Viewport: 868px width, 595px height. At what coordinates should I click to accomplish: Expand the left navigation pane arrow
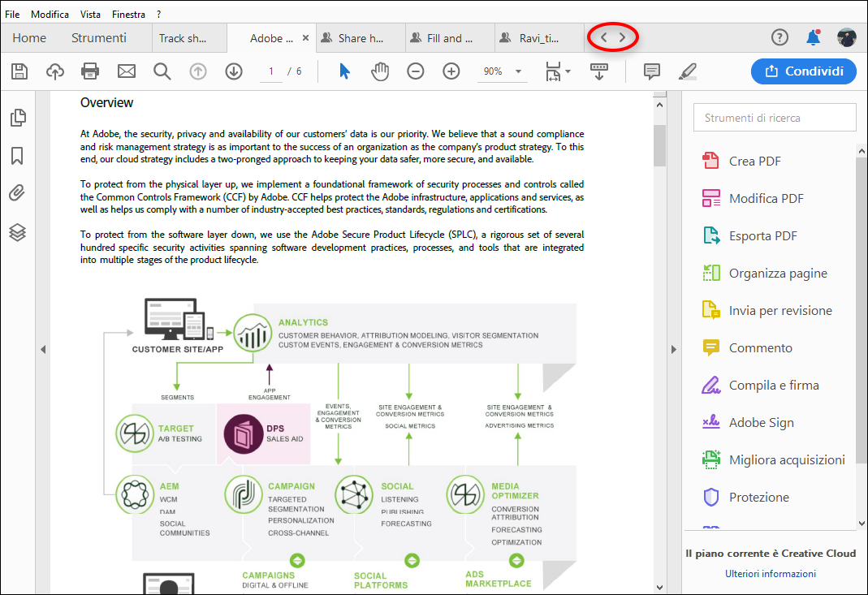click(x=42, y=349)
